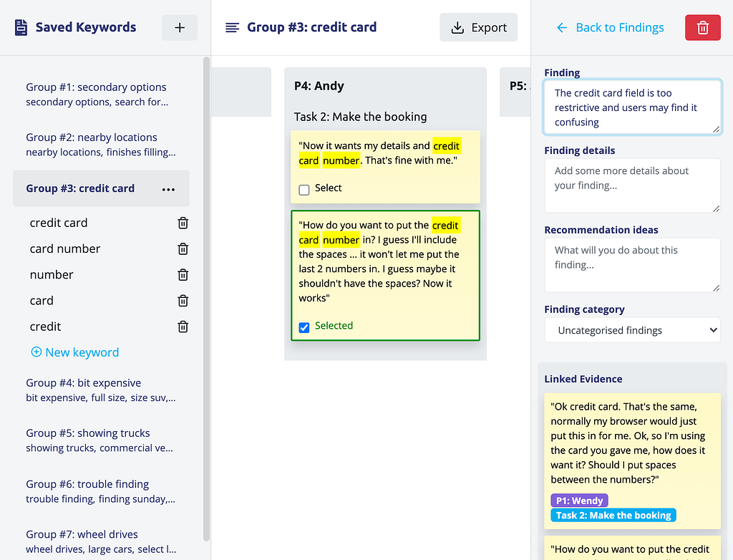Click trash icon next to 'card' keyword

click(x=183, y=300)
